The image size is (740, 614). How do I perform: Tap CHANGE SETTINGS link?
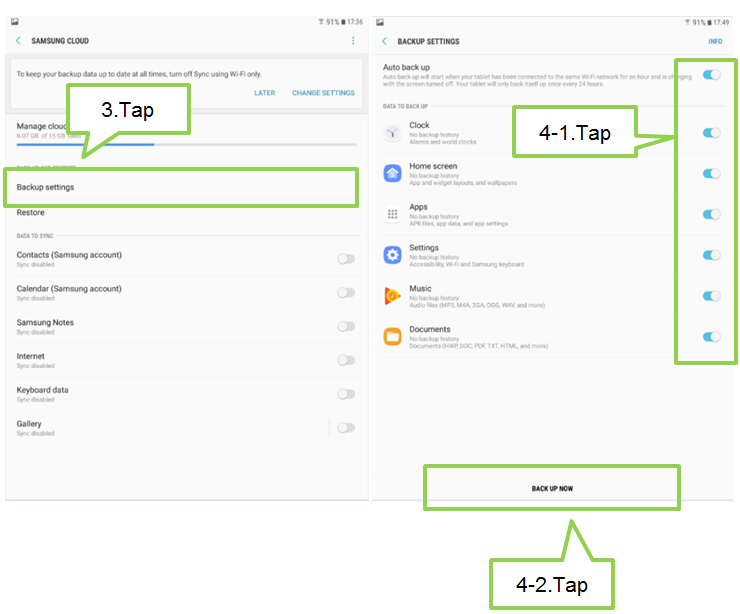[323, 93]
